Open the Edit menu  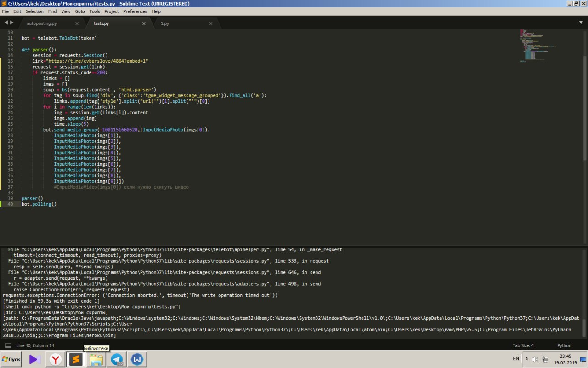point(17,11)
